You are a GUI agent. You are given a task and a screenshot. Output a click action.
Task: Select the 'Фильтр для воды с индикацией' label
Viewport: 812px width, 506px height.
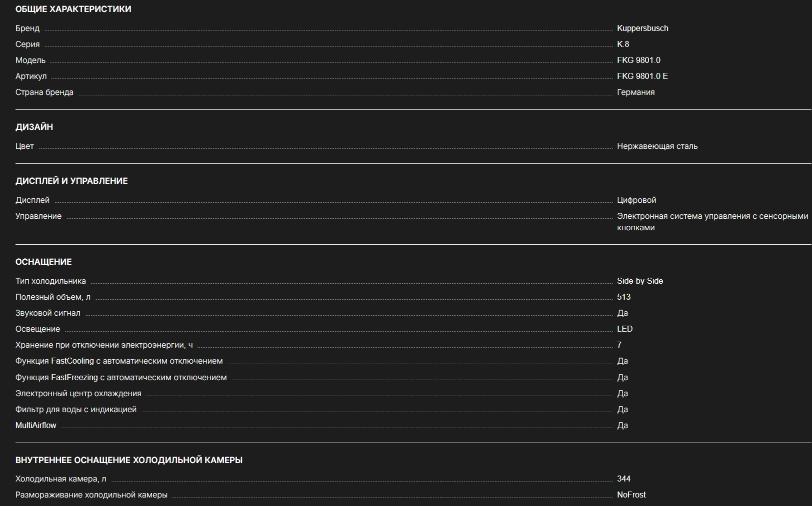76,410
